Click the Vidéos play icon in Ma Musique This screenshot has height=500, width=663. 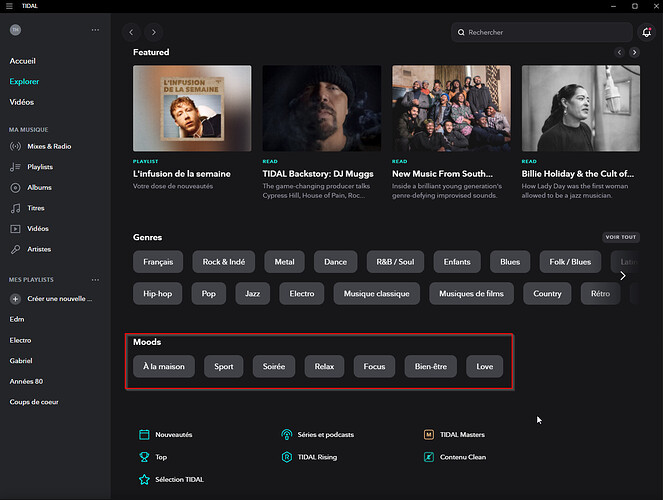point(15,229)
